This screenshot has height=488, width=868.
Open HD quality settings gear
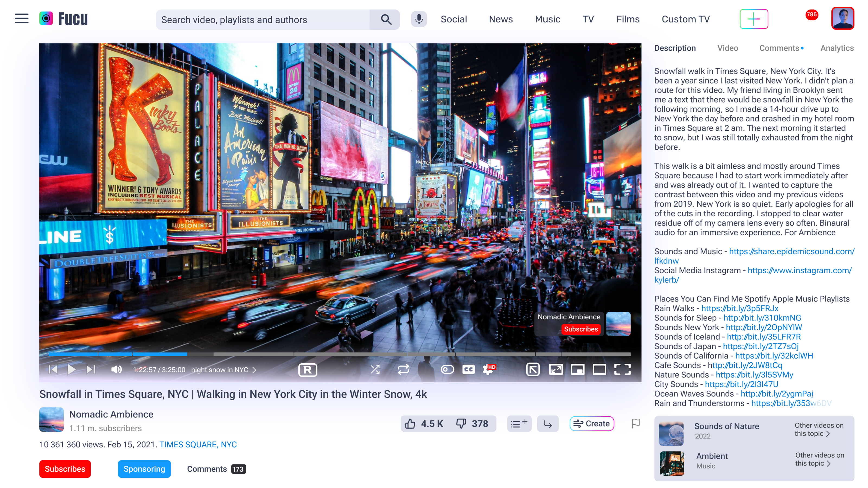click(488, 370)
